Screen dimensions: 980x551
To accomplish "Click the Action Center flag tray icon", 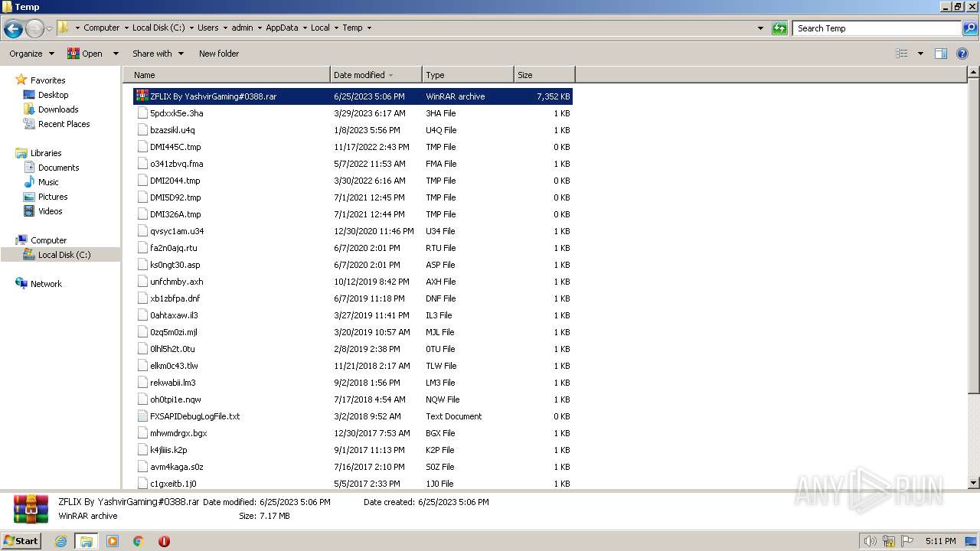I will [907, 541].
